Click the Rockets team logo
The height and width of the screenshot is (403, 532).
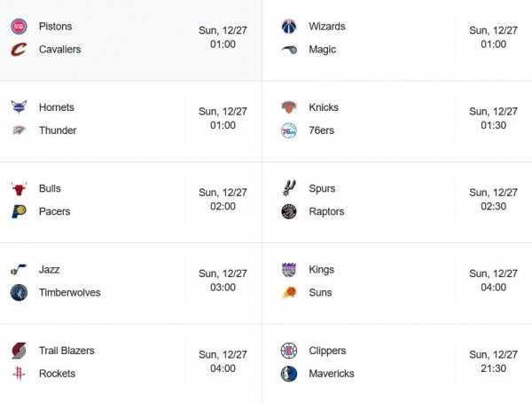pos(19,374)
